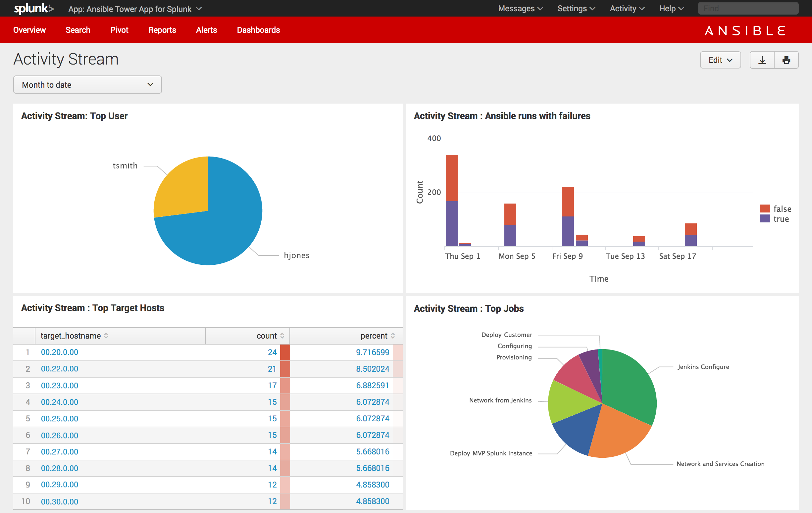Image resolution: width=812 pixels, height=513 pixels.
Task: Click the print dashboard icon
Action: click(x=786, y=60)
